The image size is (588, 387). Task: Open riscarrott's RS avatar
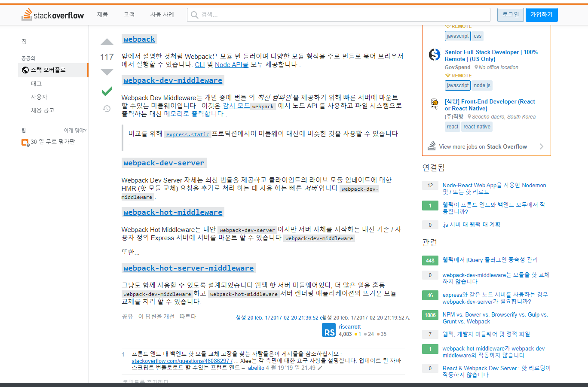[329, 330]
